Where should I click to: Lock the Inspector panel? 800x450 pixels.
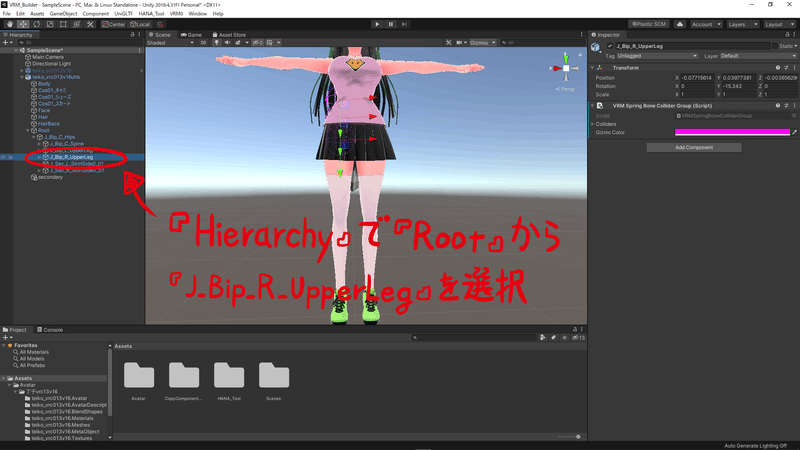(787, 35)
